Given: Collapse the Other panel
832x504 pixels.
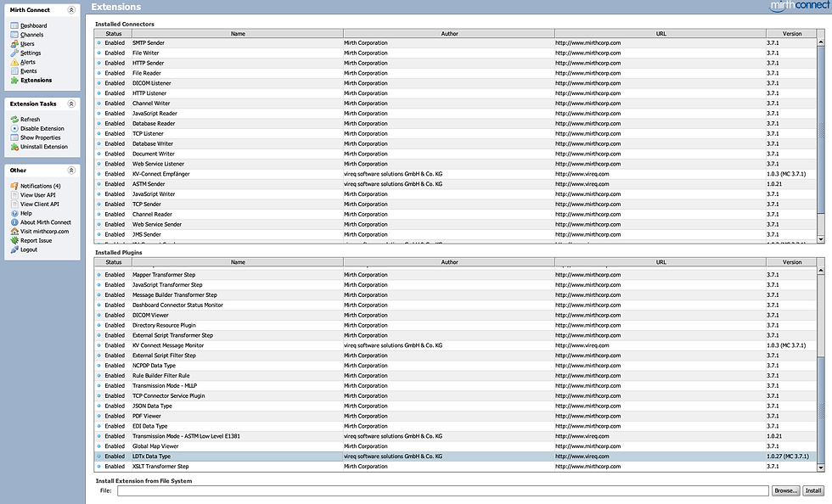Looking at the screenshot, I should point(71,171).
